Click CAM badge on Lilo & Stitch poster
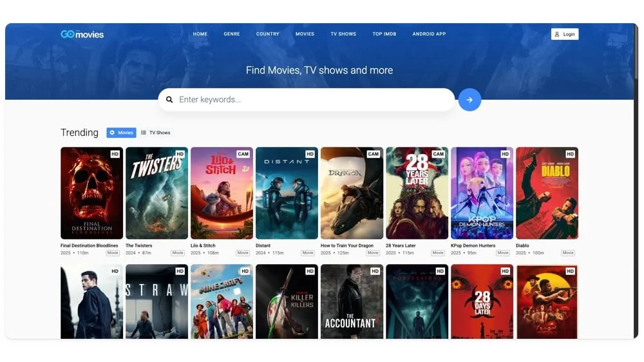This screenshot has height=362, width=644. [x=243, y=154]
